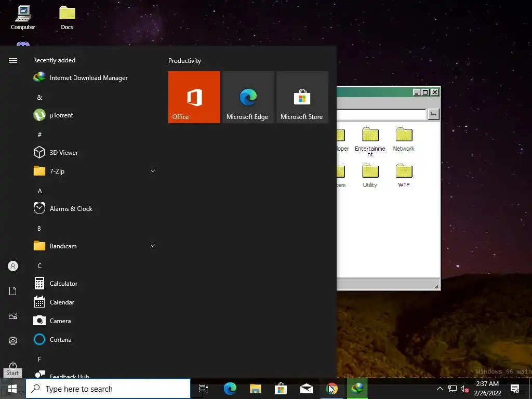Open the network icon in system tray
This screenshot has width=532, height=399.
tap(453, 389)
